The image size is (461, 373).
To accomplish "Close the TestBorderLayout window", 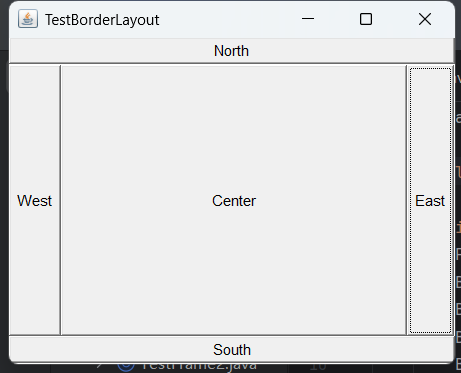I will [x=425, y=19].
